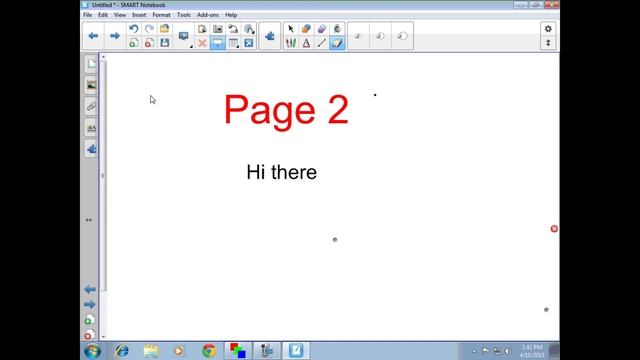Click the reset page curved-arrow icon
Viewport: 640px width, 360px height.
(233, 29)
